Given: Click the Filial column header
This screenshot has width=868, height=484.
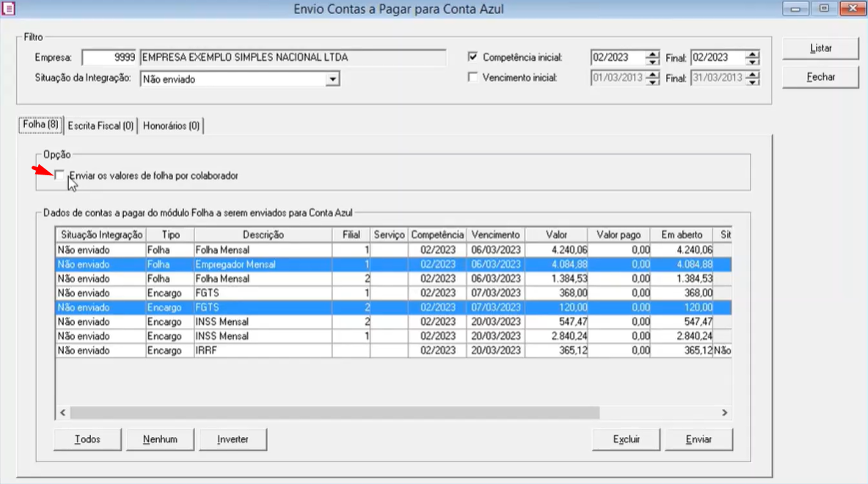Looking at the screenshot, I should (x=351, y=235).
